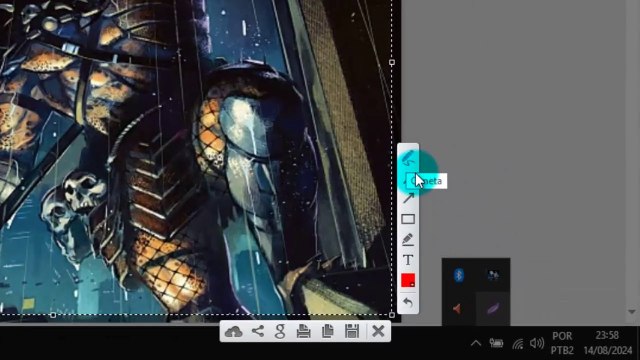640x360 pixels.
Task: Collapse the hidden icons chevron in the taskbar
Action: coord(476,343)
